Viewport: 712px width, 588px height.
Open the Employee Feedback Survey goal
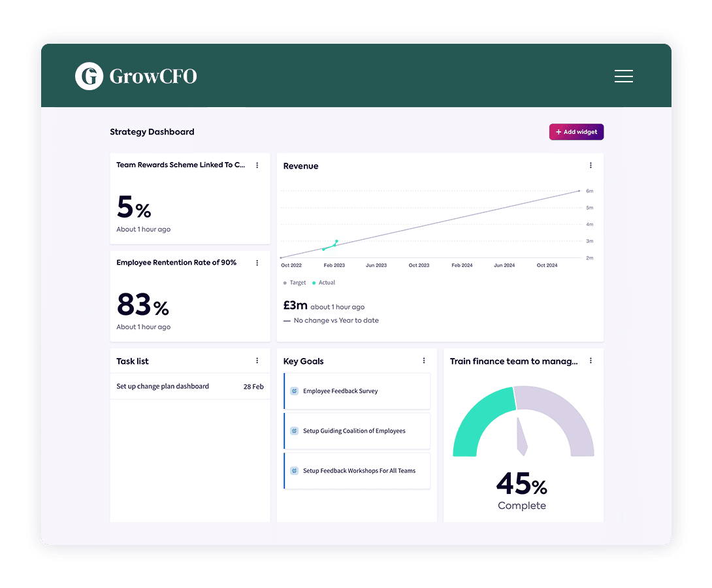pyautogui.click(x=357, y=391)
